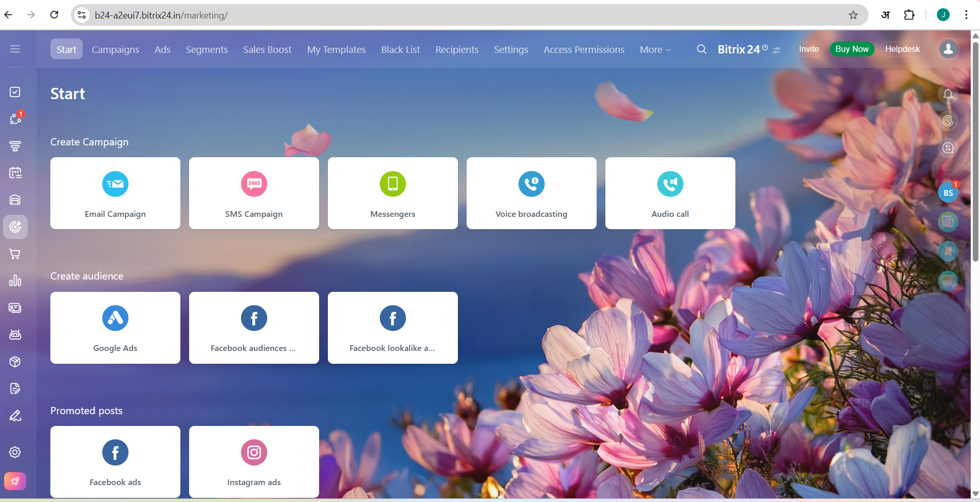Start a Voice broadcasting campaign
This screenshot has width=980, height=502.
click(x=531, y=193)
